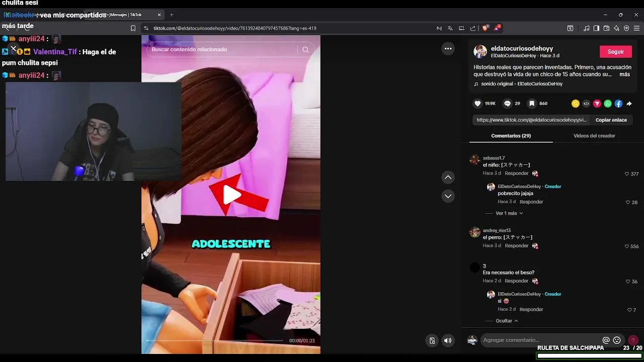This screenshot has height=362, width=644.
Task: Insert an emoji into the comment
Action: click(617, 340)
